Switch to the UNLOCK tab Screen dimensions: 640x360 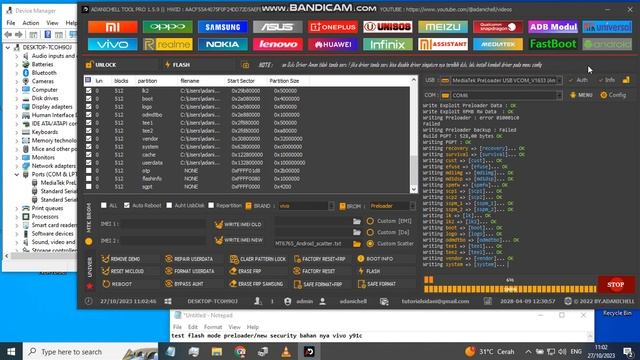tap(101, 65)
